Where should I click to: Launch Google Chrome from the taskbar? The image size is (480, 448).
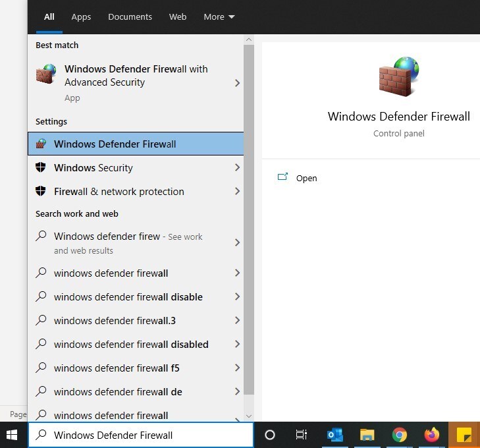[x=399, y=435]
